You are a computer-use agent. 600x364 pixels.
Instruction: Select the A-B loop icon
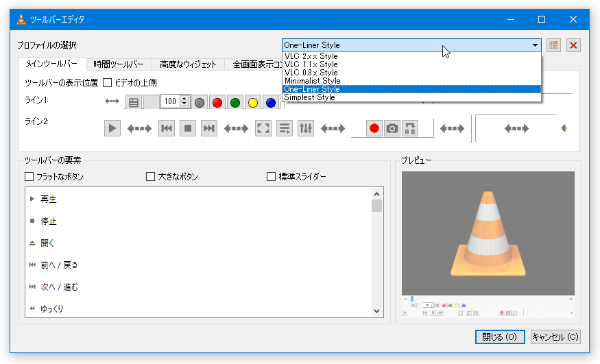pos(410,128)
